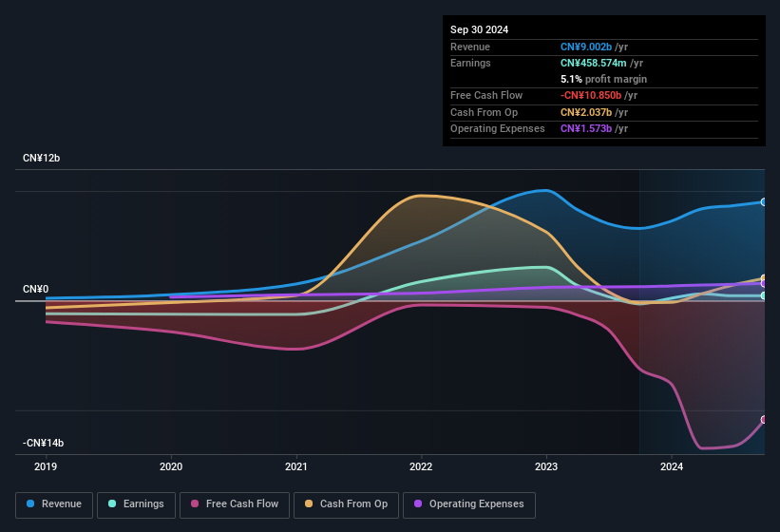Click the -CN¥10.850b free cash flow value
Image resolution: width=780 pixels, height=532 pixels.
tap(591, 95)
